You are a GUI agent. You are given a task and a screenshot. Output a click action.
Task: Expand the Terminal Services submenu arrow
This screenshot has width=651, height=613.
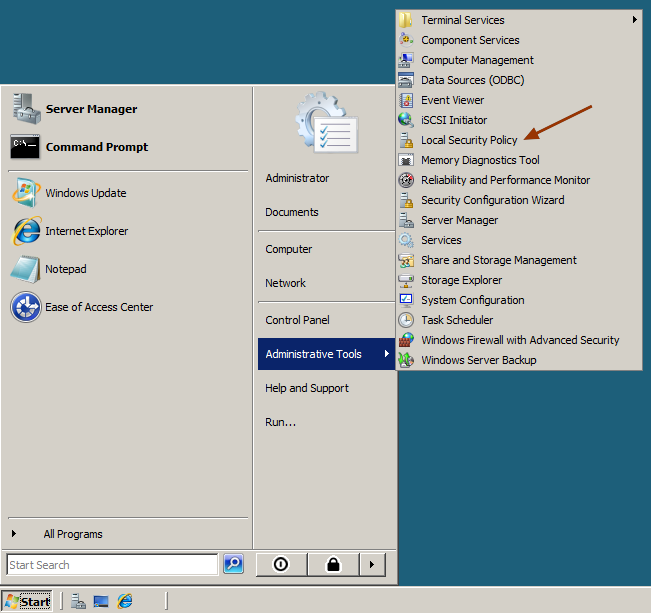[634, 20]
